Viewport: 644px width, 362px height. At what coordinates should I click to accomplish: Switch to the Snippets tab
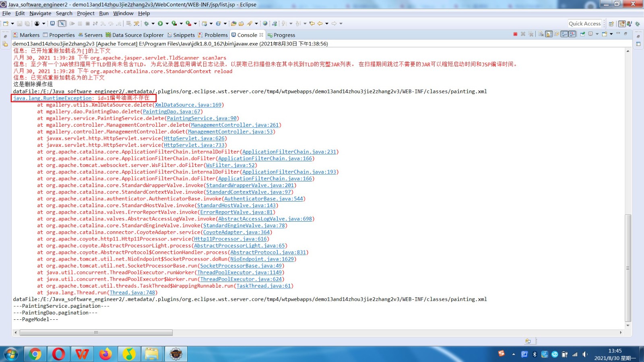181,35
